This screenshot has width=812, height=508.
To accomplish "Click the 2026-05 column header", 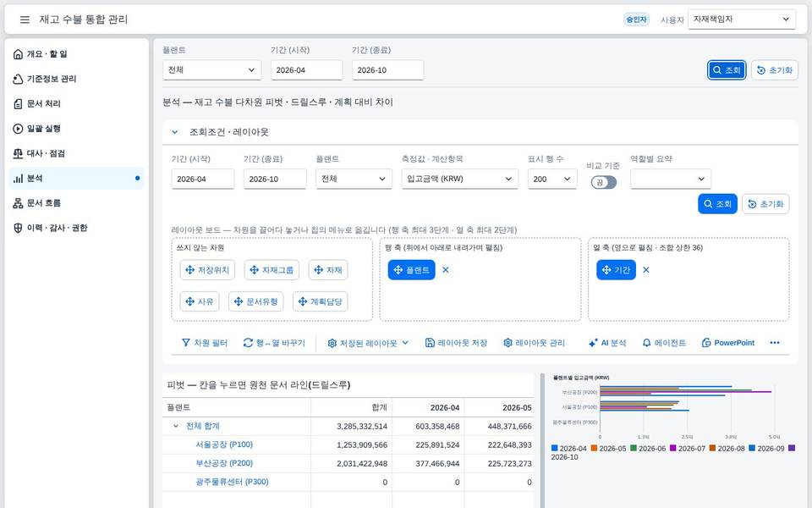I will tap(499, 407).
